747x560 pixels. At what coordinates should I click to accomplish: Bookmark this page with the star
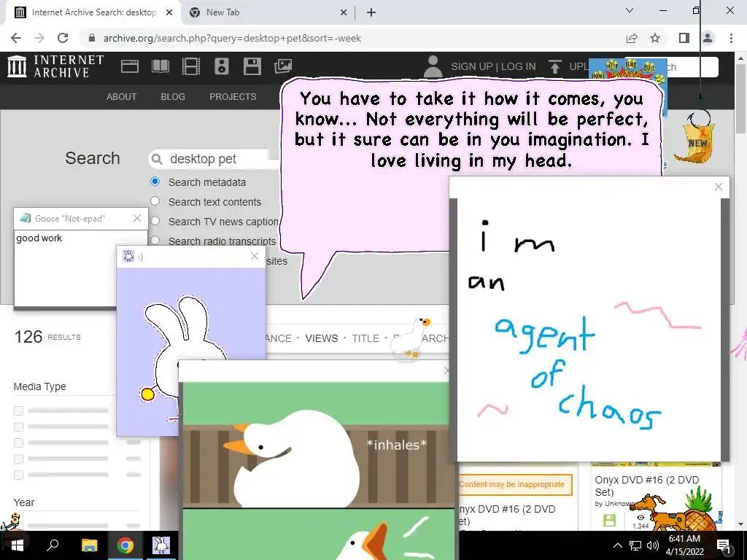point(655,38)
